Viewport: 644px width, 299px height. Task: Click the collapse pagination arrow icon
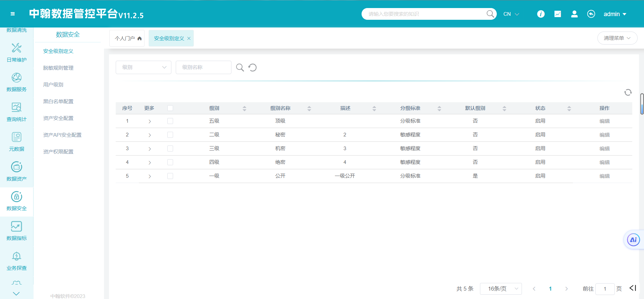(x=633, y=288)
